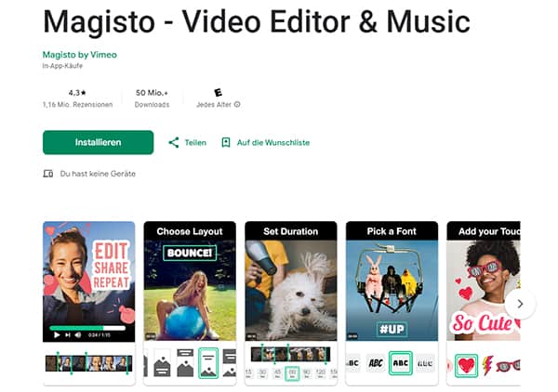Add app via Auf die Wunschliste text

click(x=273, y=142)
